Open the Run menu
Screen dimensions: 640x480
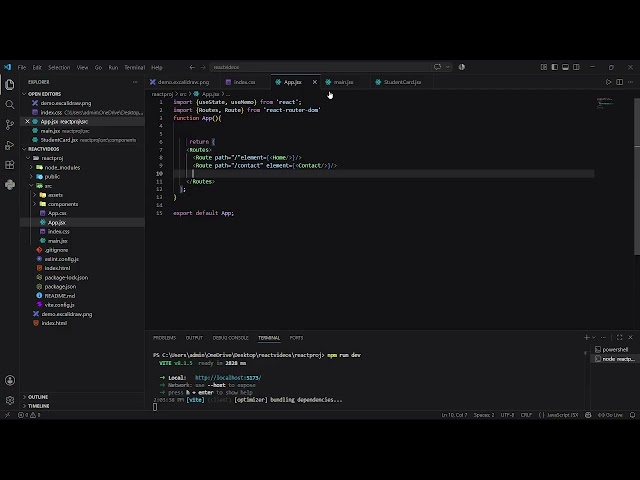[x=113, y=67]
